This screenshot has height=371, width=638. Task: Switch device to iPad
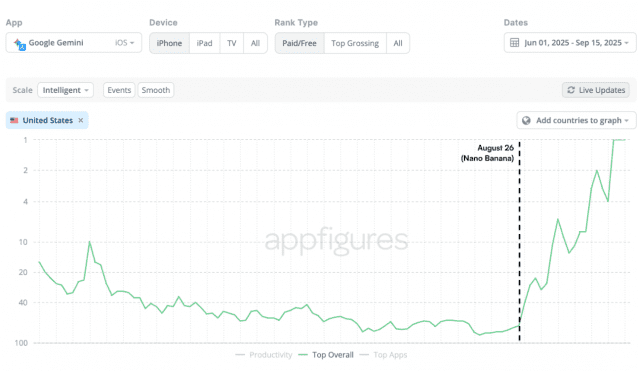click(x=205, y=43)
